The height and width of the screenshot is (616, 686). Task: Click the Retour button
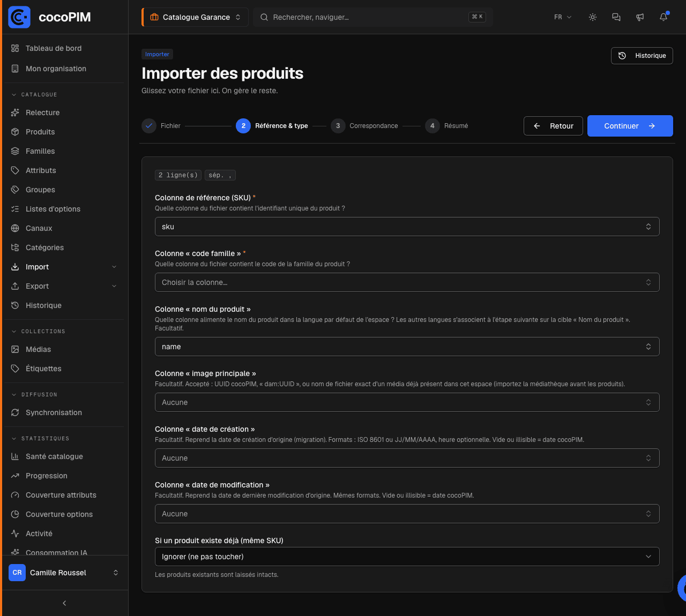(553, 126)
